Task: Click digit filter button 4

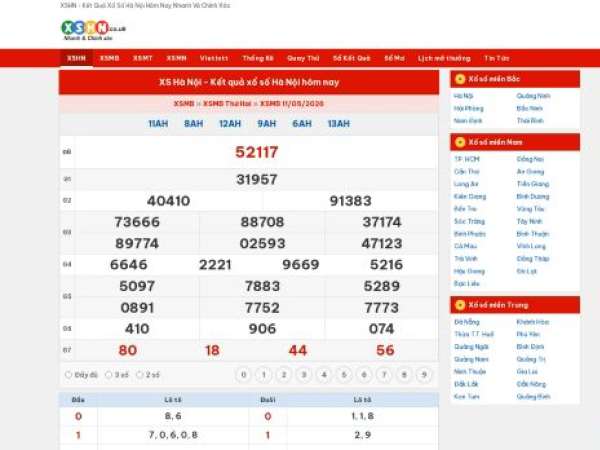Action: coord(324,375)
